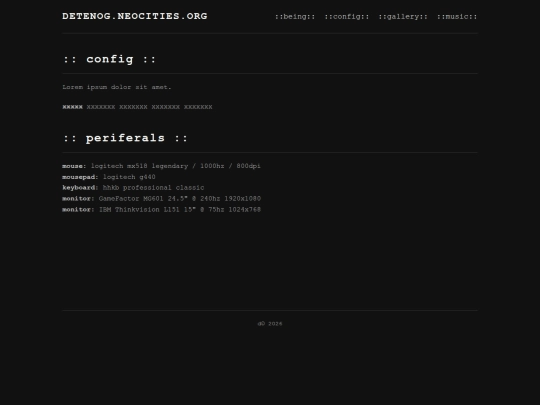Click the bold 'xxxxx' label
540x405 pixels.
click(x=72, y=107)
